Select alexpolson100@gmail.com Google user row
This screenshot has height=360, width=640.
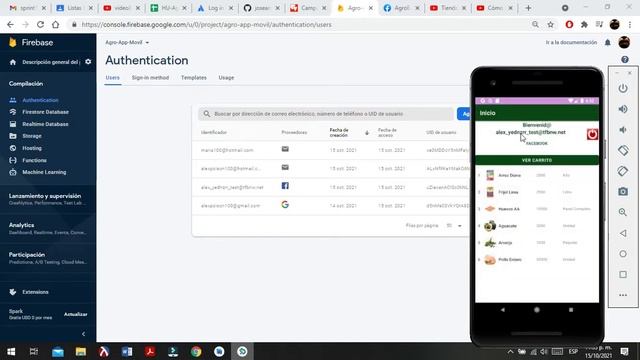pos(331,205)
